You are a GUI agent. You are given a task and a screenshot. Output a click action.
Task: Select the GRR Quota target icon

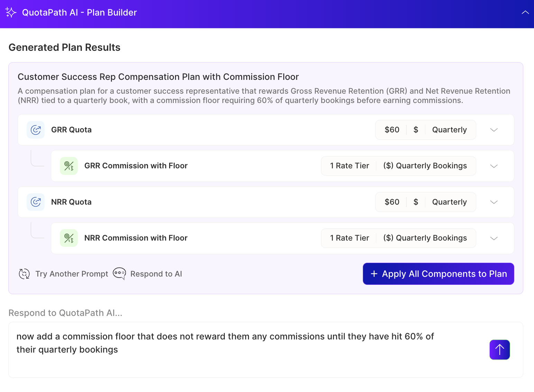click(x=36, y=130)
